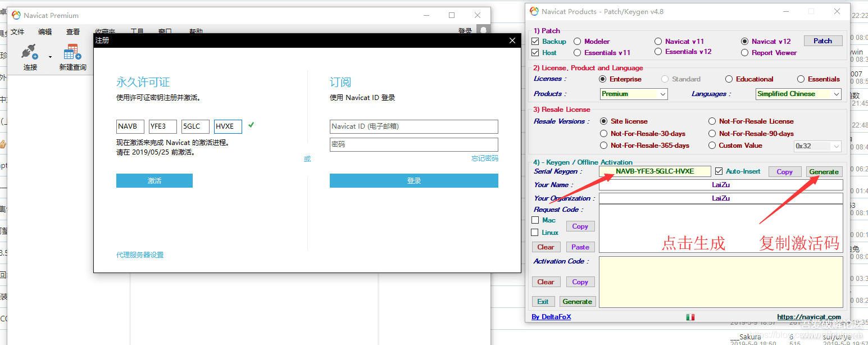Click the Patch button
The image size is (868, 345).
pos(822,41)
